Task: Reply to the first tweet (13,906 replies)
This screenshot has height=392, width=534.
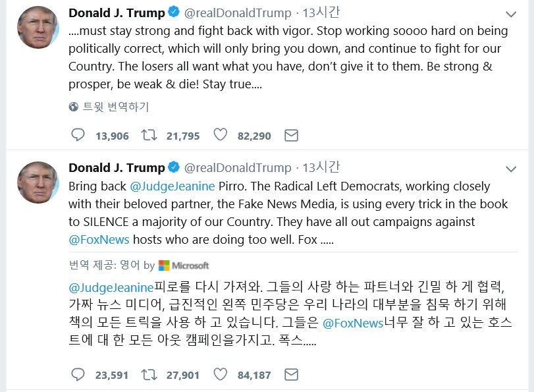Action: tap(78, 136)
